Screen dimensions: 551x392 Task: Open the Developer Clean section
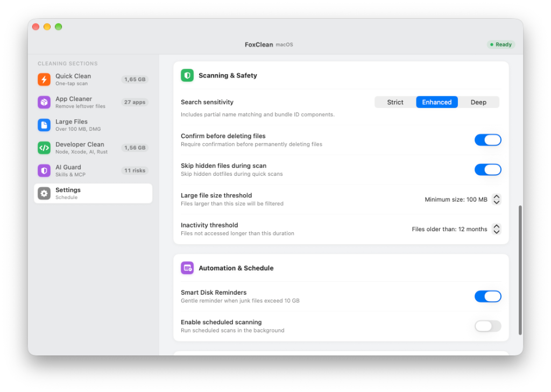pyautogui.click(x=93, y=148)
